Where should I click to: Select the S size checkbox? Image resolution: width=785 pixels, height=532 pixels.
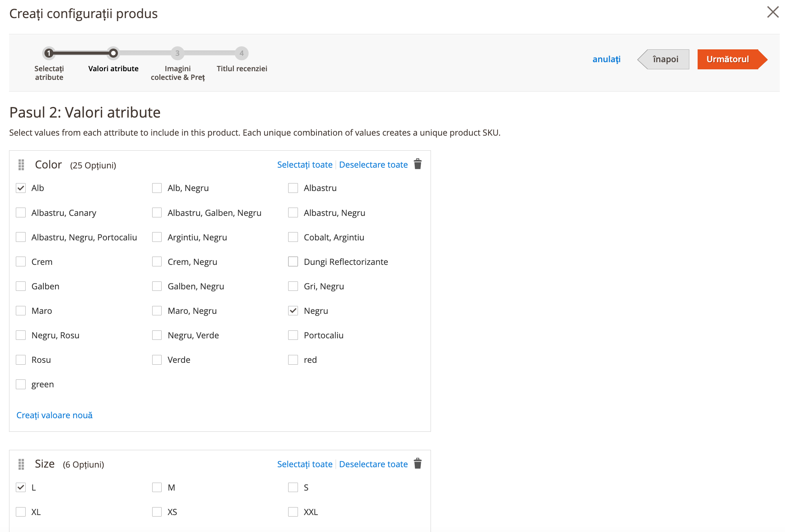[x=293, y=488]
